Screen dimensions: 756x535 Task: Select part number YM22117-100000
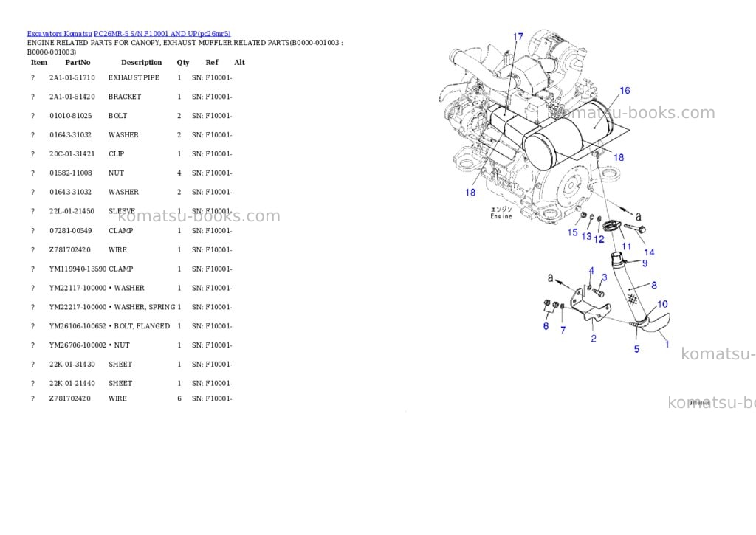78,289
